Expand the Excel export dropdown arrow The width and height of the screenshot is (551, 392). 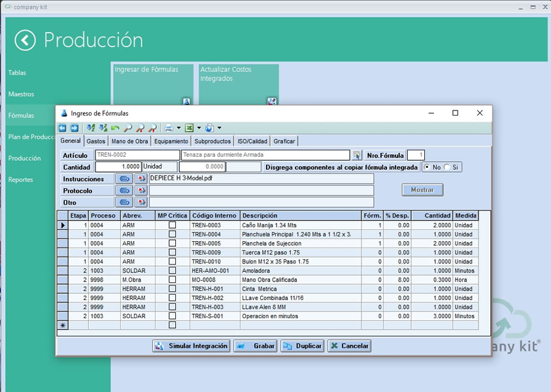tap(199, 128)
